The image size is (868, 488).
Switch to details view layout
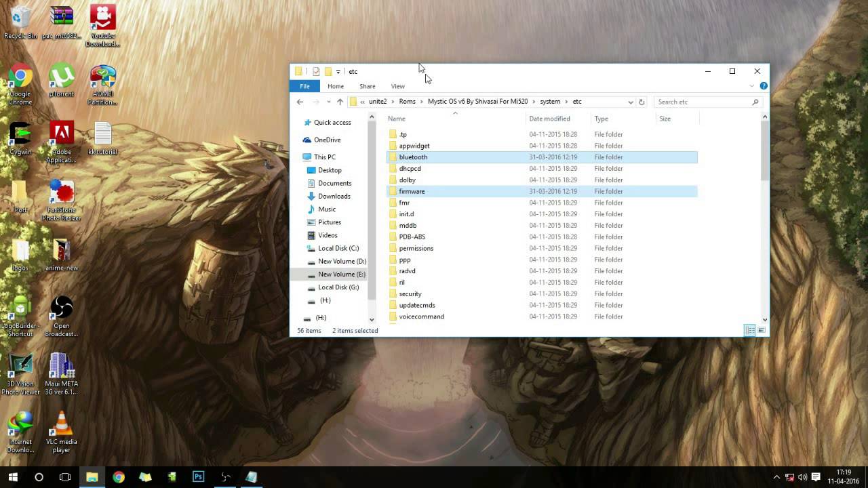(x=750, y=330)
